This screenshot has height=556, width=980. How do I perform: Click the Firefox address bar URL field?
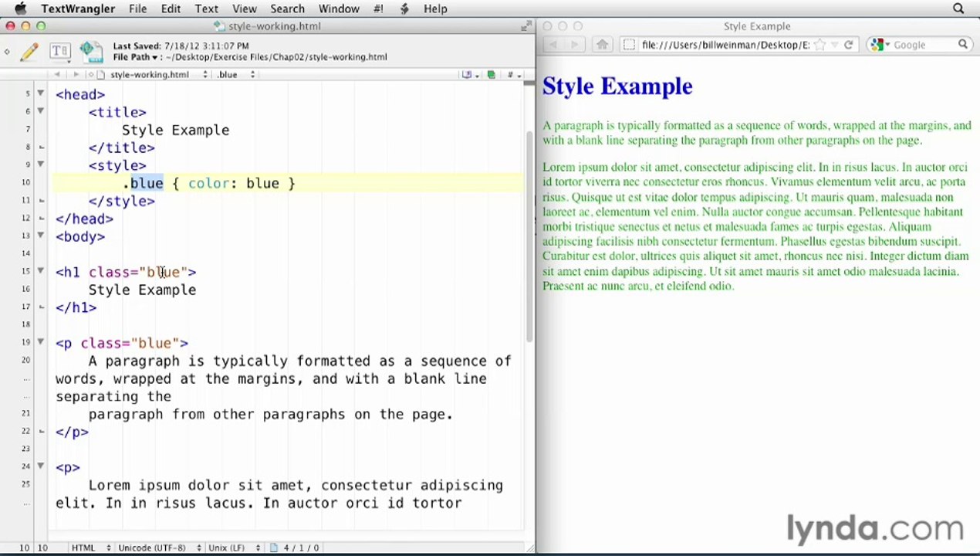[x=725, y=45]
